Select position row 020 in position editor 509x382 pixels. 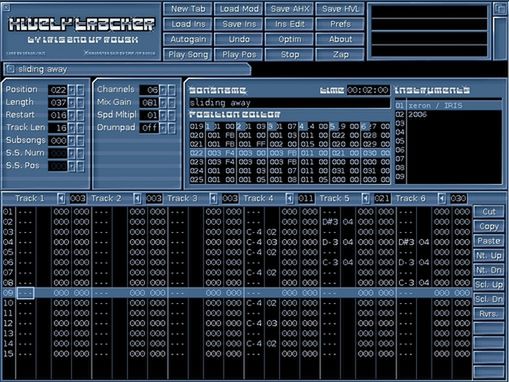[290, 136]
